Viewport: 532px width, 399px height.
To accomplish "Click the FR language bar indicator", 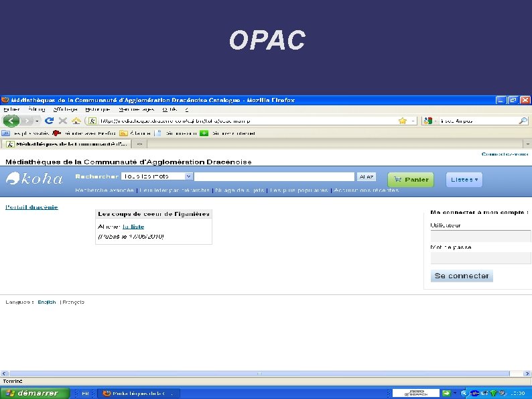I will pyautogui.click(x=85, y=394).
